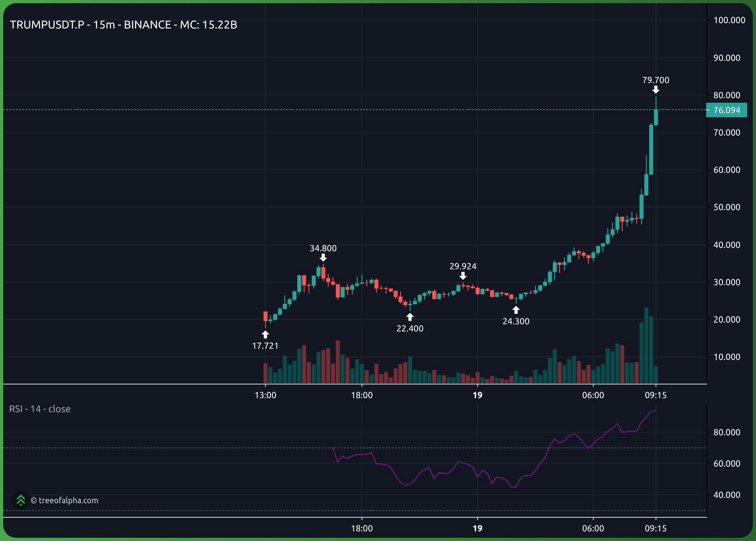Click the 17.721 low price annotation
This screenshot has height=541, width=756.
[265, 346]
